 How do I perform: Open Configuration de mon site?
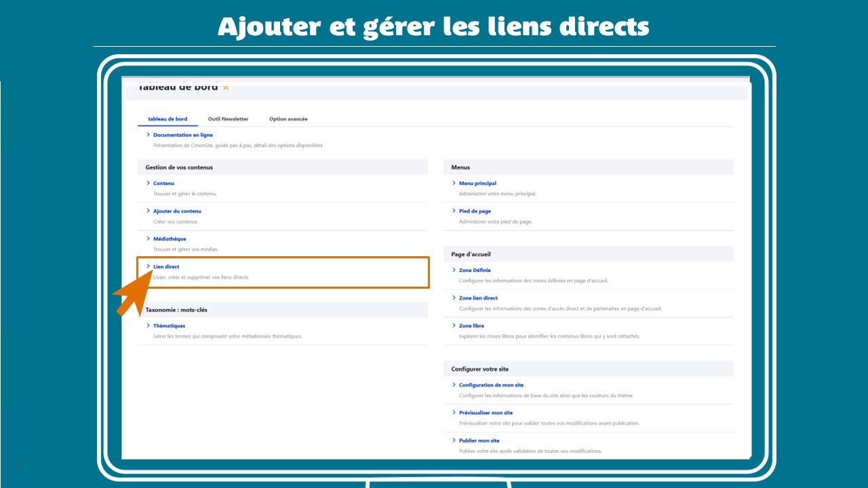(491, 385)
